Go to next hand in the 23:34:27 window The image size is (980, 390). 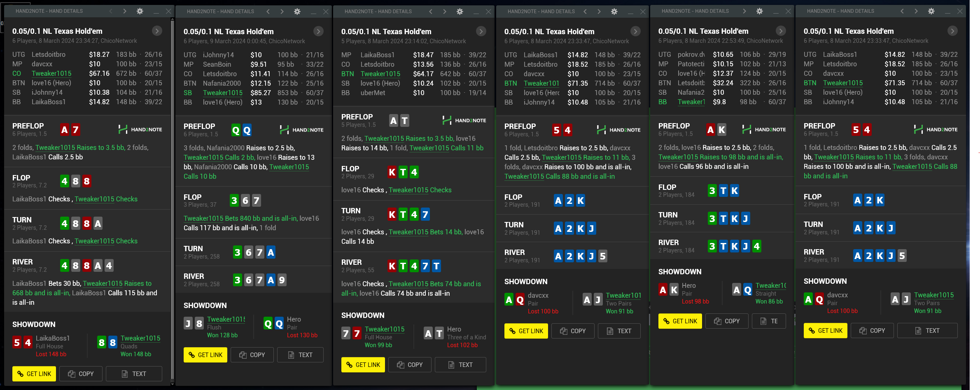point(125,11)
